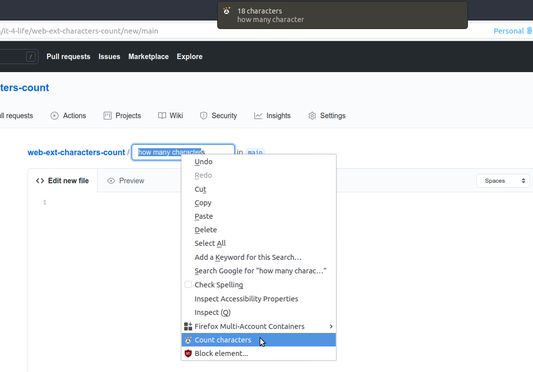
Task: Click the Settings gear icon
Action: tap(312, 116)
